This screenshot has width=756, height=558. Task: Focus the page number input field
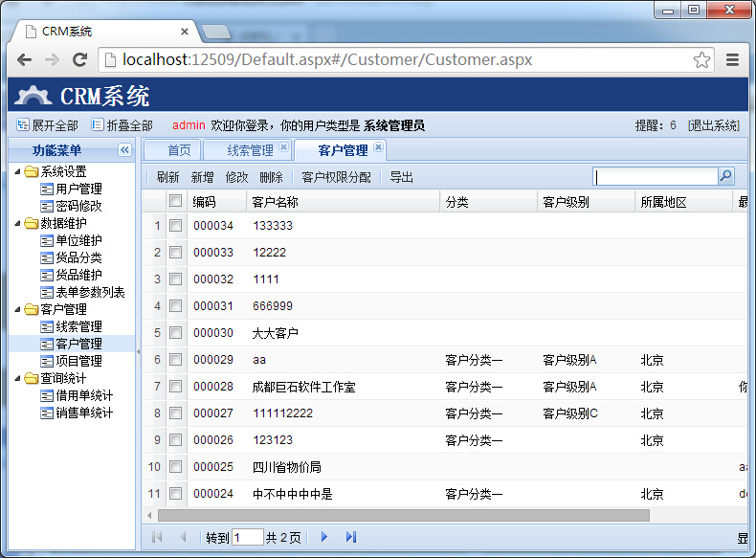click(x=247, y=537)
